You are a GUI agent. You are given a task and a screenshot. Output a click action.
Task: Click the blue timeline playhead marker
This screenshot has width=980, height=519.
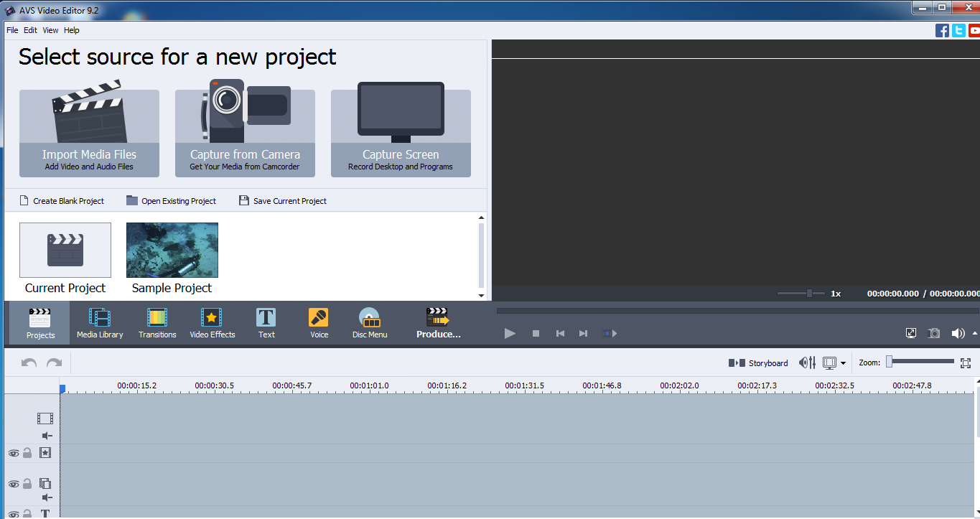[x=62, y=388]
